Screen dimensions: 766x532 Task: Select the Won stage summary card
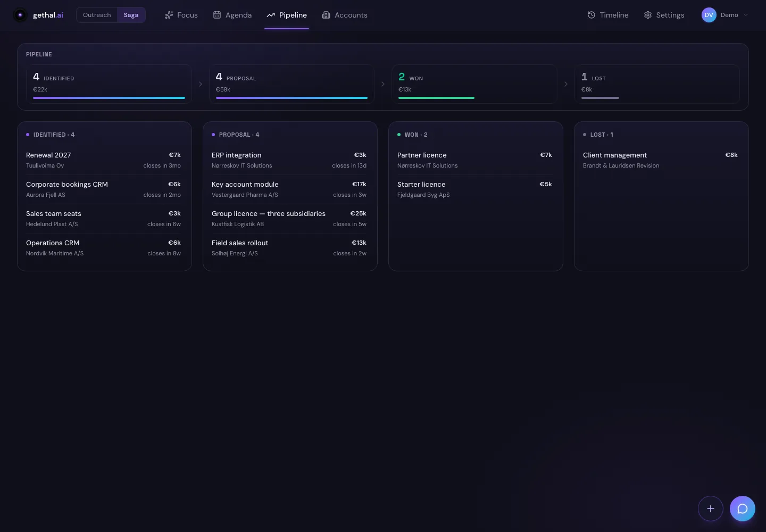(x=474, y=84)
